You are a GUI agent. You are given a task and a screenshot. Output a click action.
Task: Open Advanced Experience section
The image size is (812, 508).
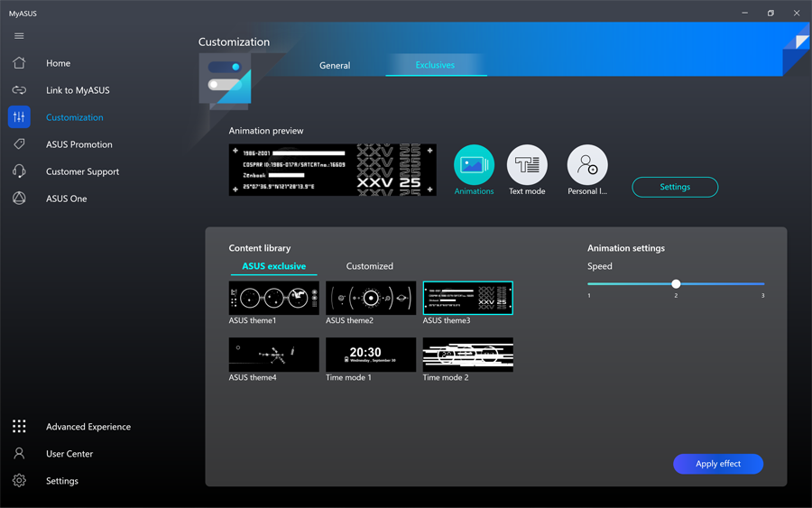pyautogui.click(x=88, y=427)
